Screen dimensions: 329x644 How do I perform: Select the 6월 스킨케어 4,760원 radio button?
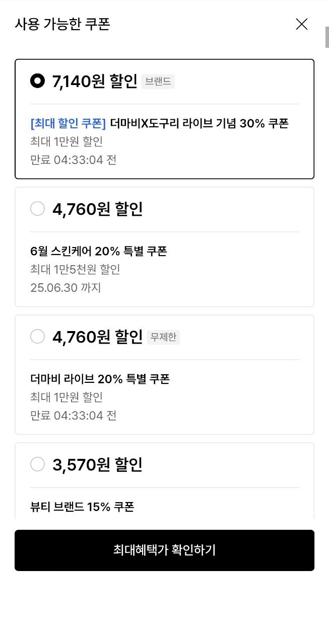38,209
